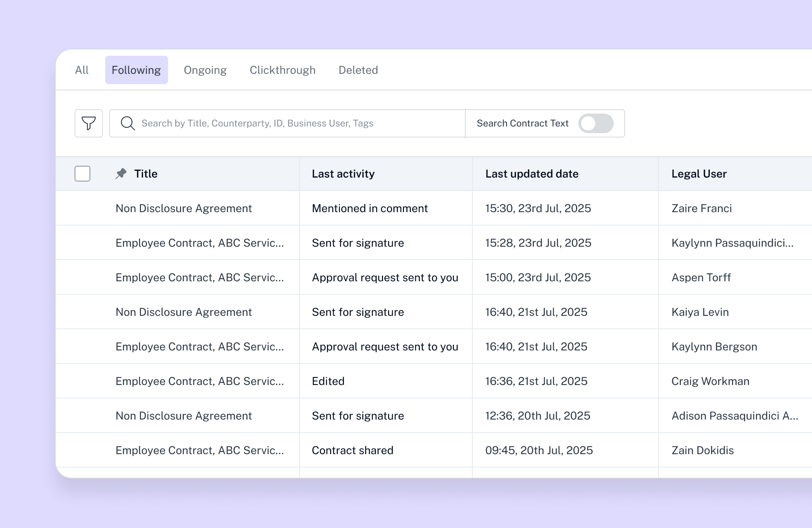Click legal user Craig Workman
Screen dimensions: 812x528
710,381
